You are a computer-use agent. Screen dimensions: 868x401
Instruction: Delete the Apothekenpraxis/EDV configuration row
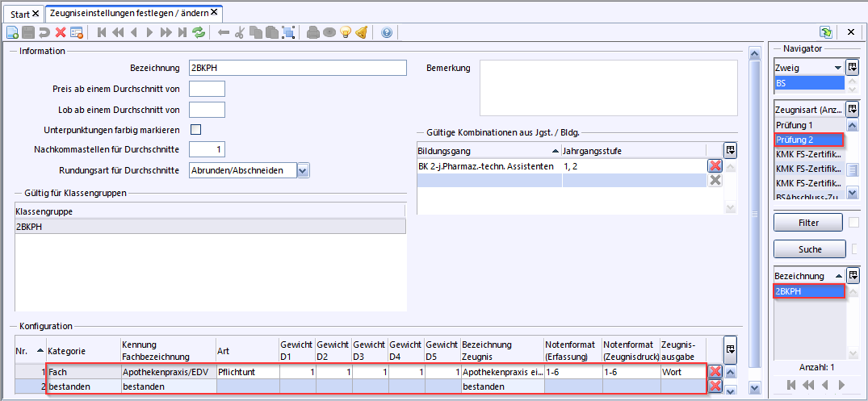pos(715,372)
